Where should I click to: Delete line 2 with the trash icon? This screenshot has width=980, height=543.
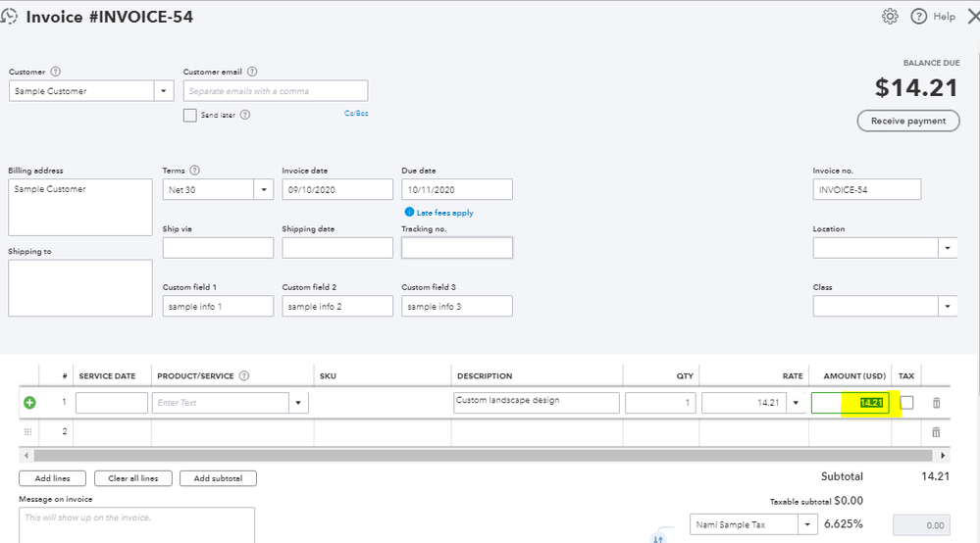click(x=936, y=432)
